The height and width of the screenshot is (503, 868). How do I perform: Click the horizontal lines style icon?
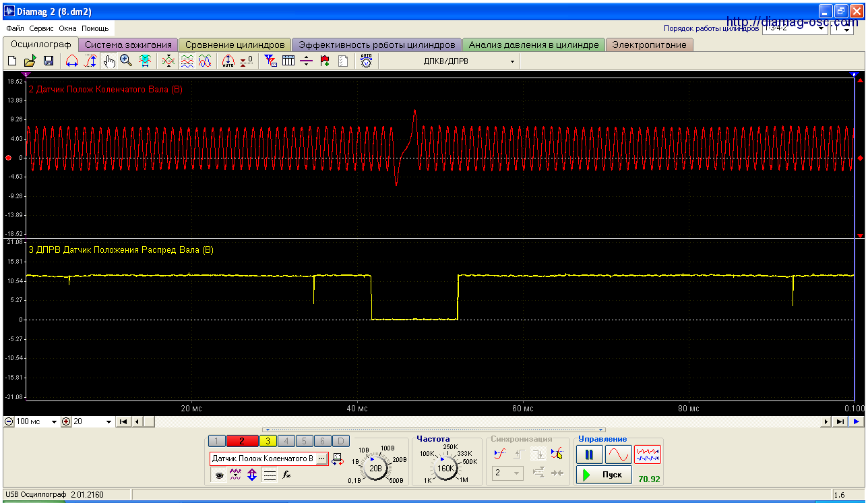click(x=270, y=475)
